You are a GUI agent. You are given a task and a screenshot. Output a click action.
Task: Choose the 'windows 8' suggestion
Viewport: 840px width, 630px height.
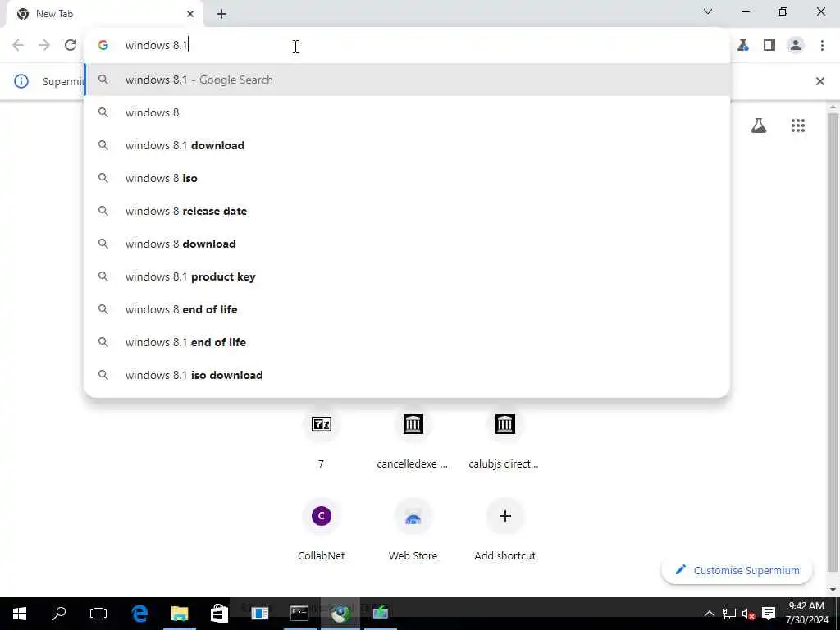click(x=407, y=112)
